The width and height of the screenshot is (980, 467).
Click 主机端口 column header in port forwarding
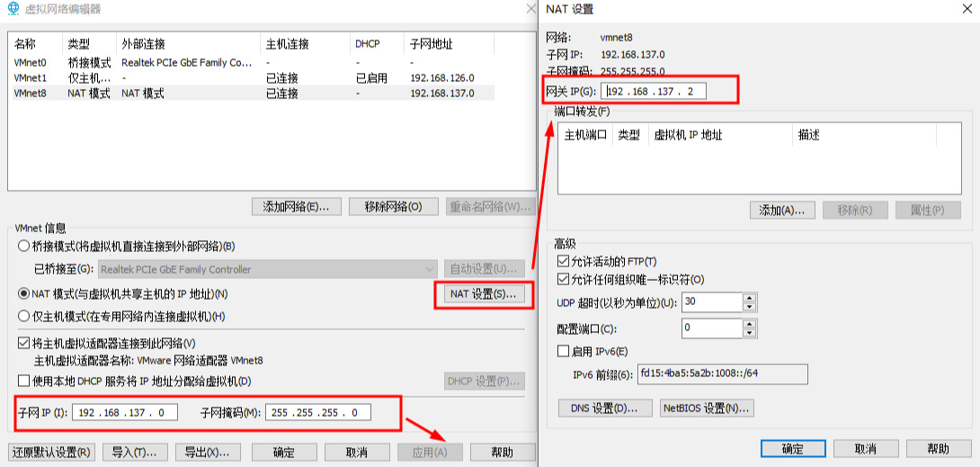(585, 134)
